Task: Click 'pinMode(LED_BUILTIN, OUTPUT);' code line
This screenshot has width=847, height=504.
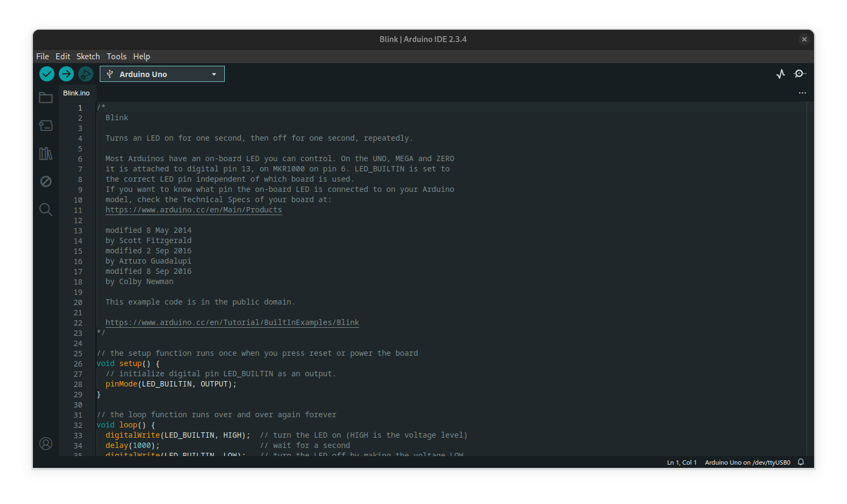Action: (x=171, y=384)
